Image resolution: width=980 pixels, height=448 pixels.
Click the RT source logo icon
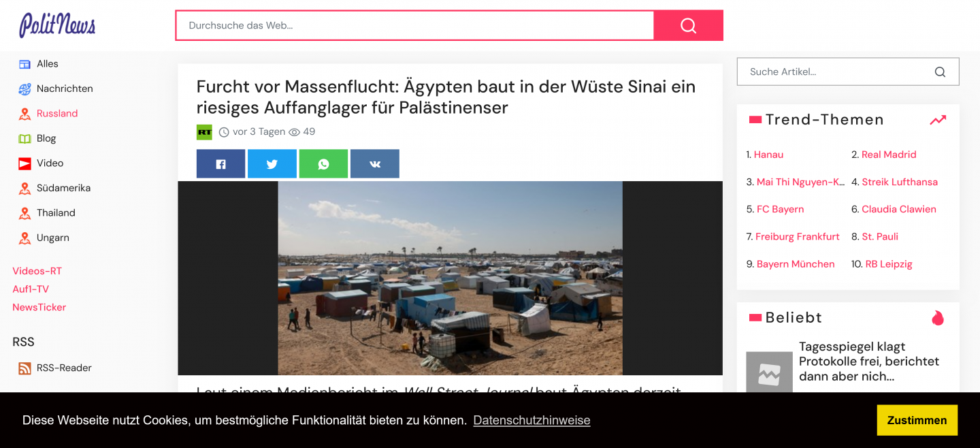click(204, 132)
